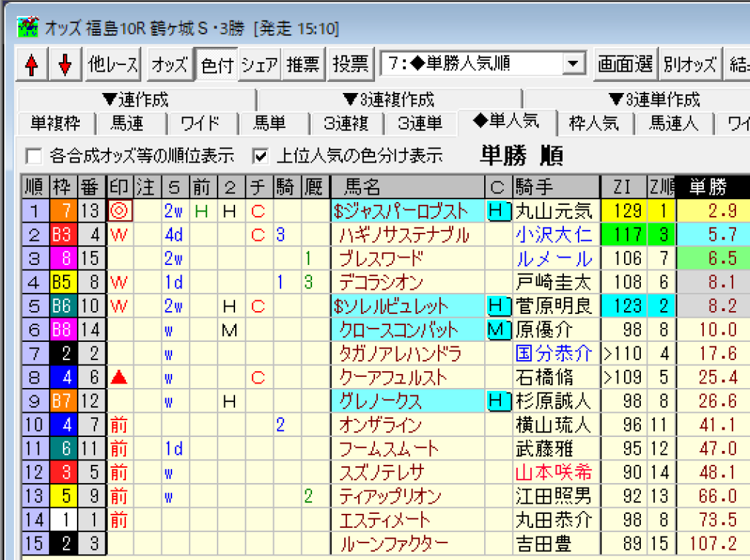Click the 別オッズ button
This screenshot has height=560, width=750.
tap(690, 64)
